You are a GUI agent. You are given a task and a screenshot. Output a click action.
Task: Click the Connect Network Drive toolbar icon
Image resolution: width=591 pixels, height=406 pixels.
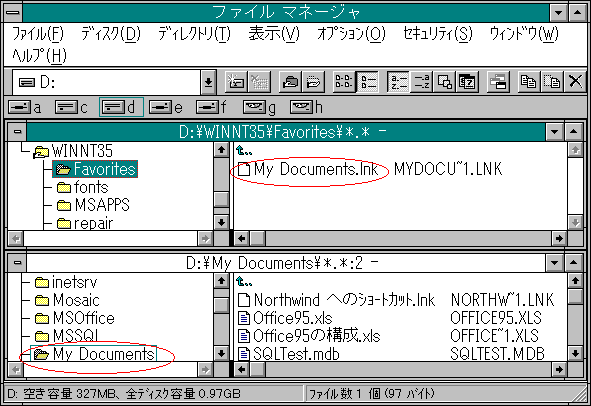pyautogui.click(x=236, y=81)
